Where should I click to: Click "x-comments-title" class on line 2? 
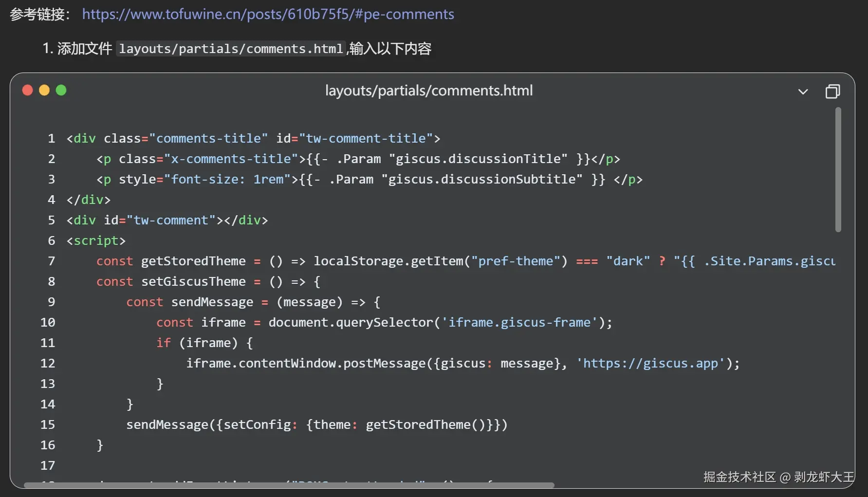point(231,159)
